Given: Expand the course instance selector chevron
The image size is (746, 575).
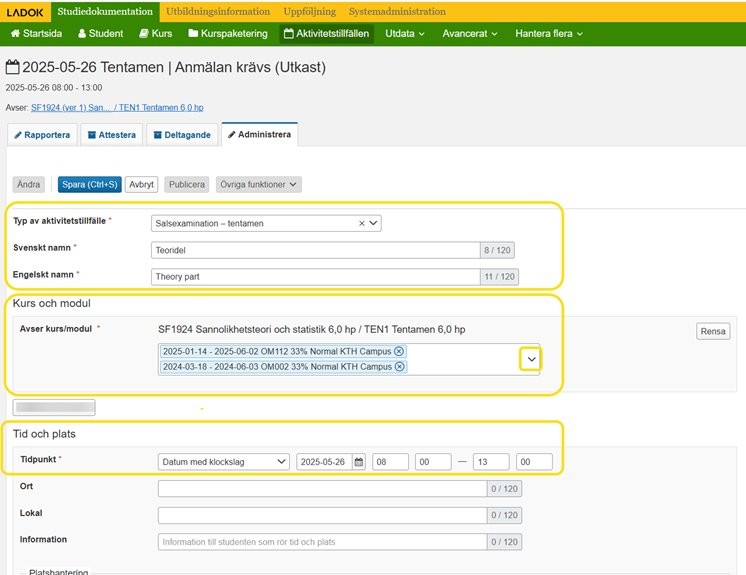Looking at the screenshot, I should (x=531, y=359).
